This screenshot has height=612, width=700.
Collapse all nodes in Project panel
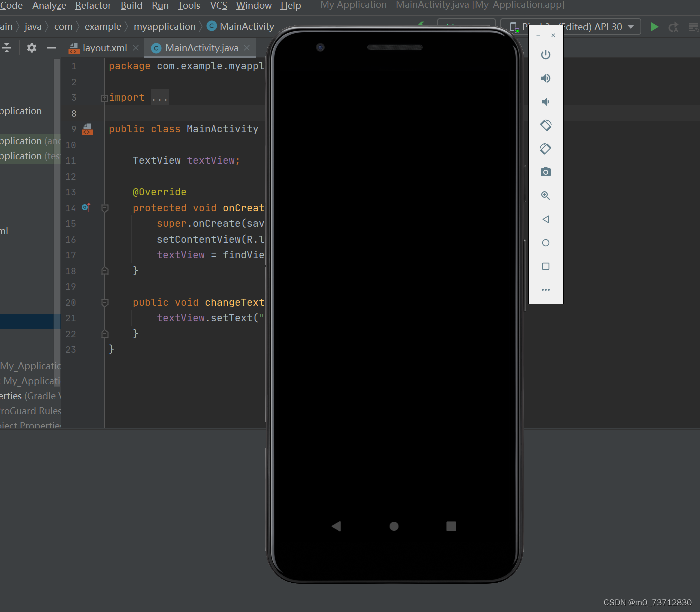6,48
